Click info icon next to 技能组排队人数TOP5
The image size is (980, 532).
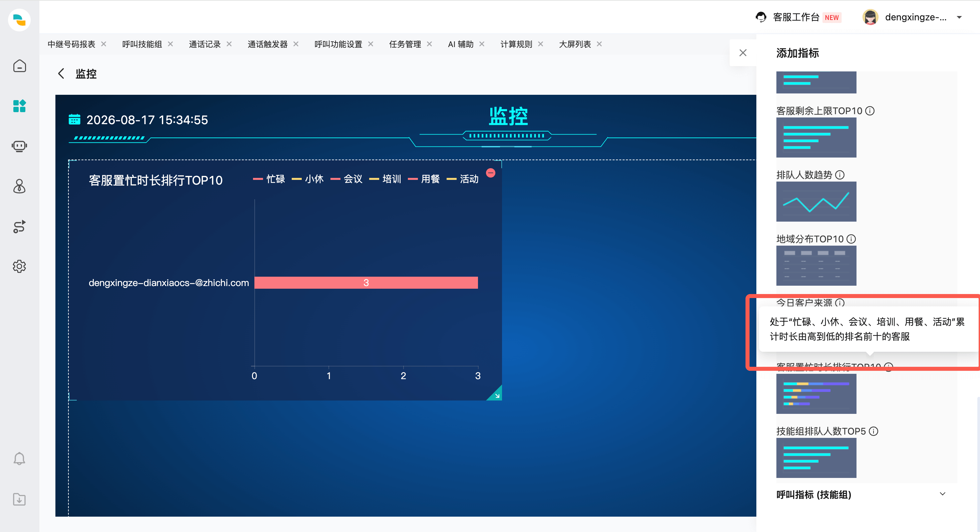pos(874,431)
